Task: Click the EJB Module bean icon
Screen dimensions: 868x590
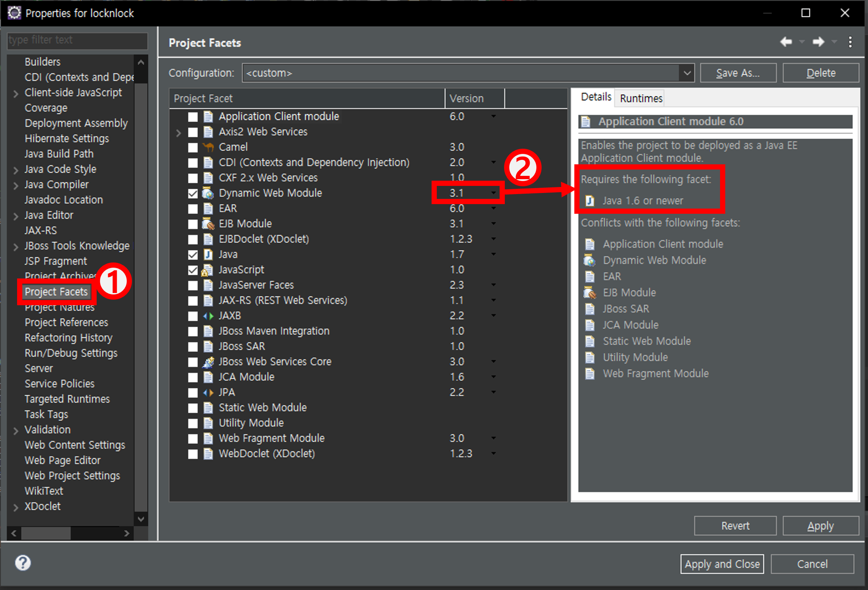Action: pos(208,224)
